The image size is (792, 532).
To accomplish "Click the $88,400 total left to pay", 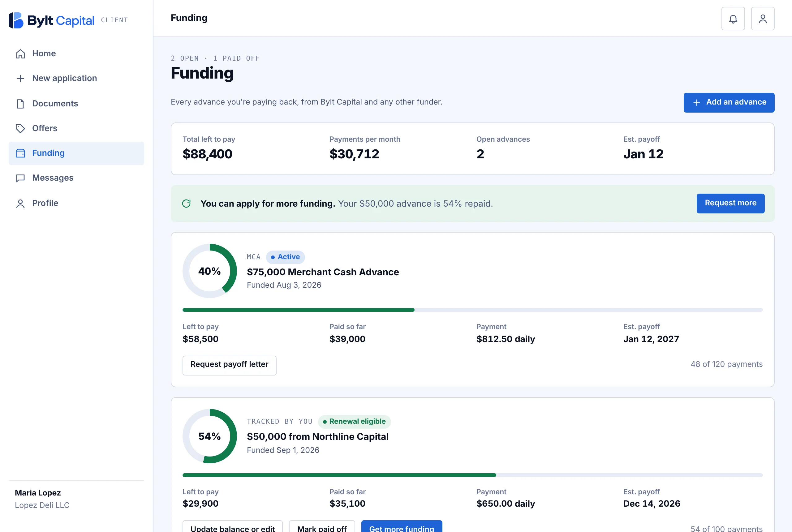I will (207, 154).
